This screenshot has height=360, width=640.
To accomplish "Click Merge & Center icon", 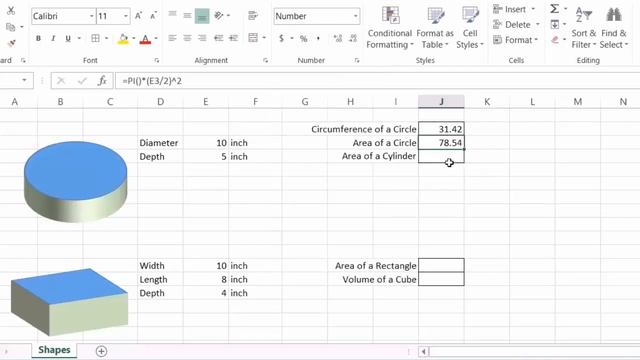I will (253, 38).
